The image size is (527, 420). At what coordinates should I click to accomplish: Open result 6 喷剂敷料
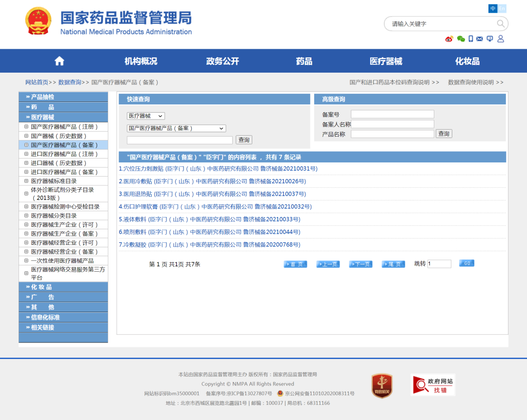coord(209,232)
